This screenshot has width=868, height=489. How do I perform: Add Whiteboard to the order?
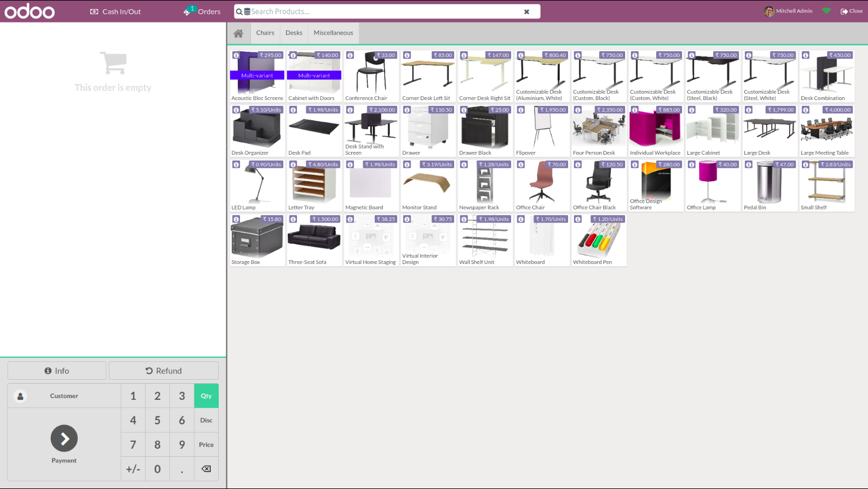(x=542, y=240)
